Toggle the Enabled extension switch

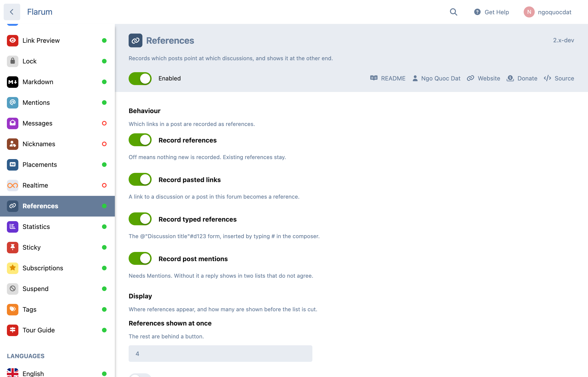tap(140, 78)
